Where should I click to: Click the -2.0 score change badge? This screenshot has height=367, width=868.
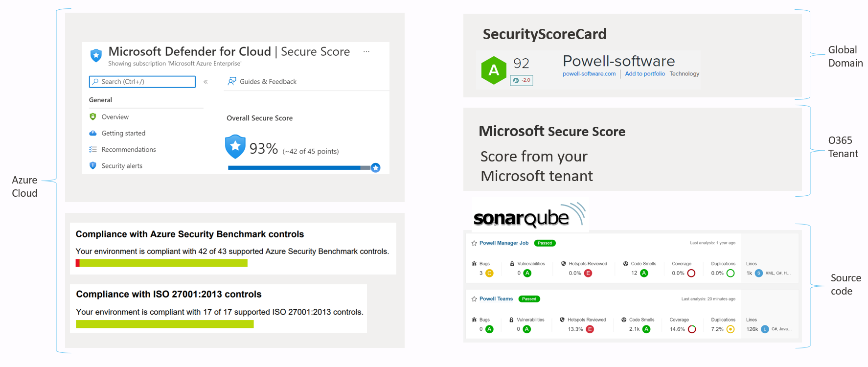pyautogui.click(x=522, y=80)
